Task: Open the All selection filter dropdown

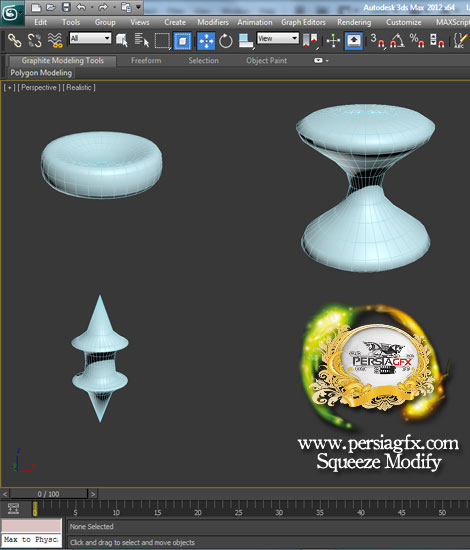Action: coord(90,38)
